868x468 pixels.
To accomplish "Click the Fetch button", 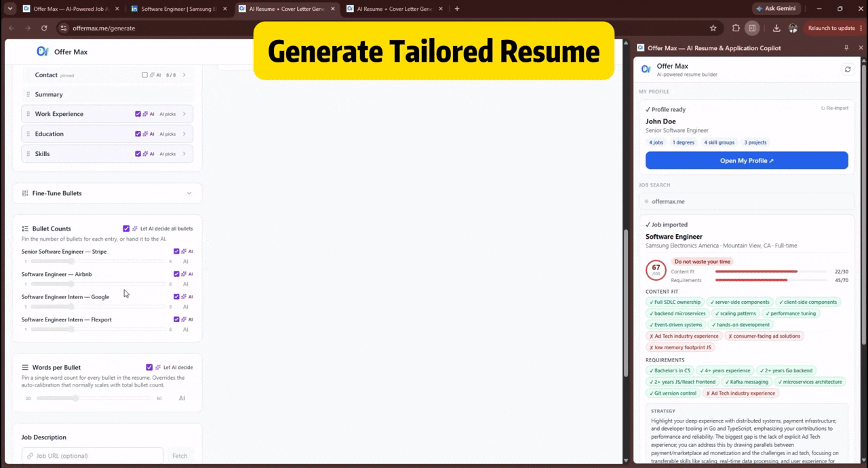I will (180, 456).
